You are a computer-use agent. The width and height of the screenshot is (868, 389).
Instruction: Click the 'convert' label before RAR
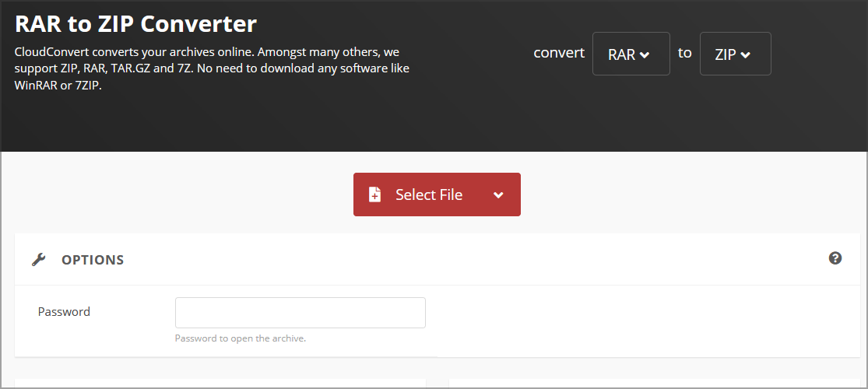(x=558, y=53)
